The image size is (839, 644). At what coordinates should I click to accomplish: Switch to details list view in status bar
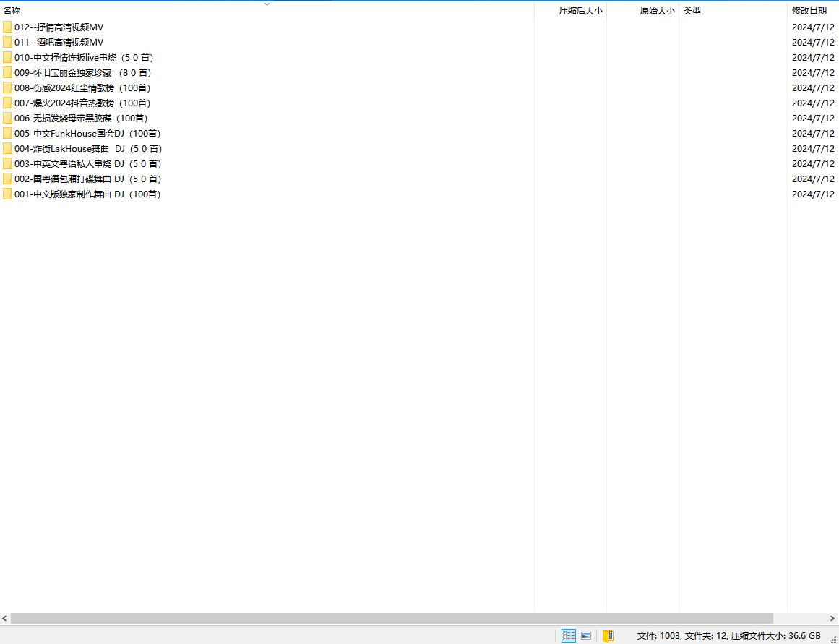tap(569, 636)
